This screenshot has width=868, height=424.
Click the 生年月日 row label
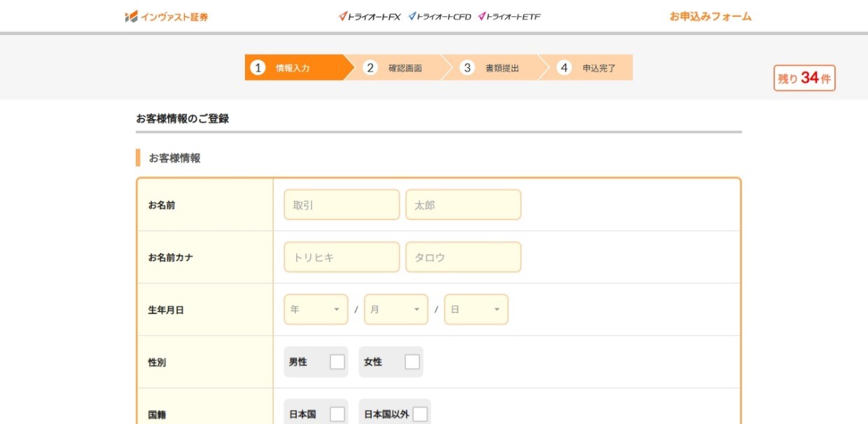[x=166, y=310]
